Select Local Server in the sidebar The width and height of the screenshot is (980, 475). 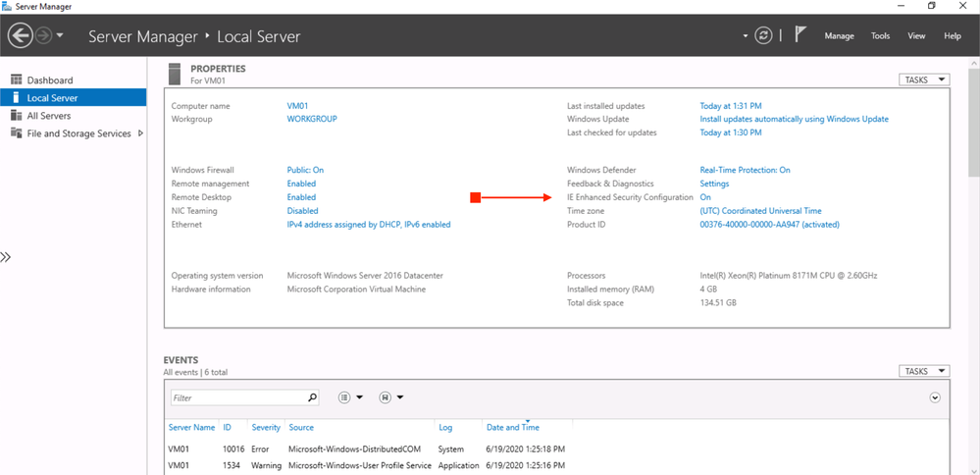(74, 98)
